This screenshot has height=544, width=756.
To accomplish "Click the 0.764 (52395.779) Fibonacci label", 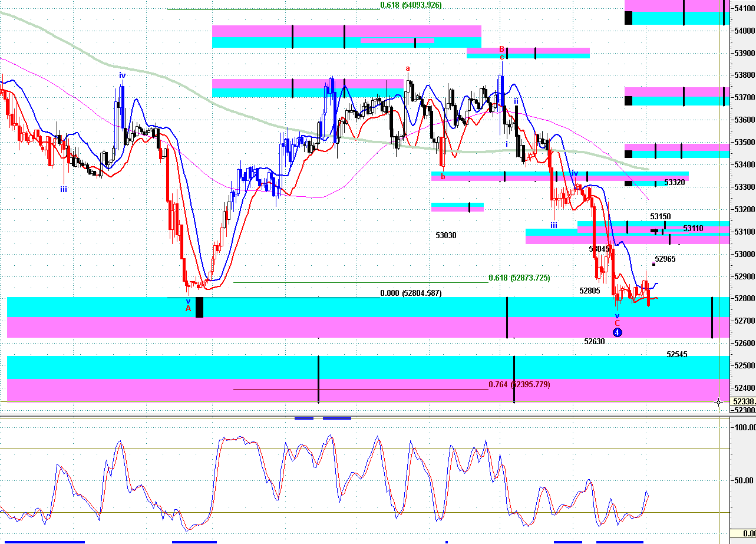I will pyautogui.click(x=519, y=385).
